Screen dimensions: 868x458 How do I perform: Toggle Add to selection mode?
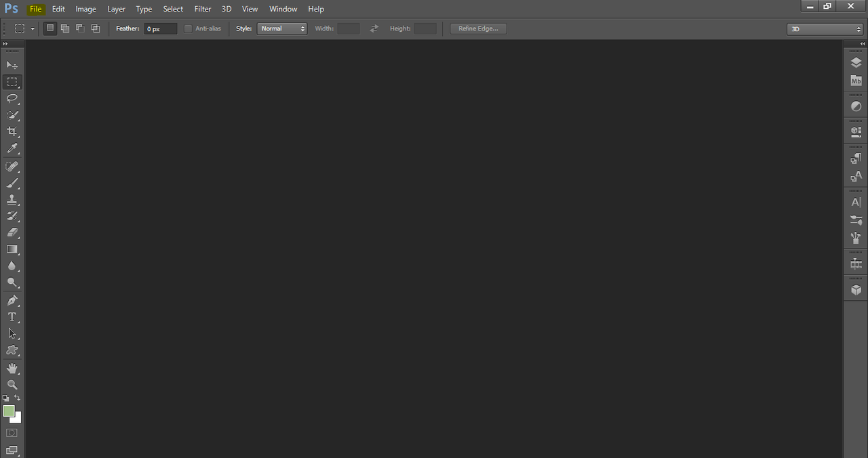tap(65, 28)
